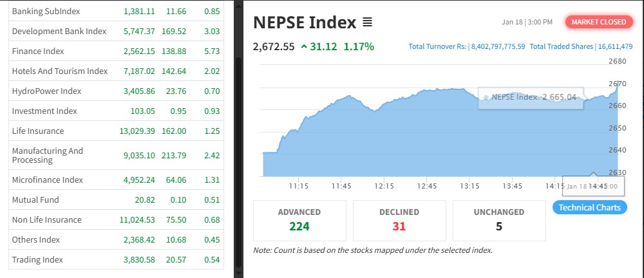Open the NEPSE Index hamburger menu
644x278 pixels.
point(367,23)
